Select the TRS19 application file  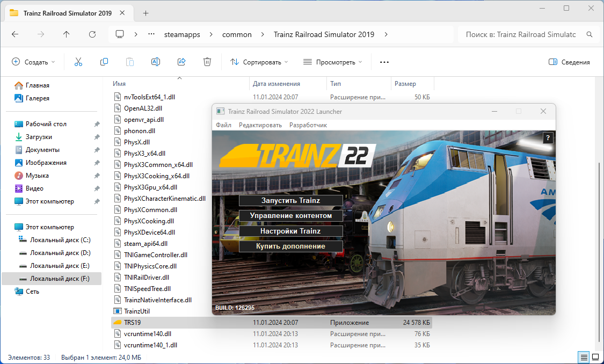point(271,323)
